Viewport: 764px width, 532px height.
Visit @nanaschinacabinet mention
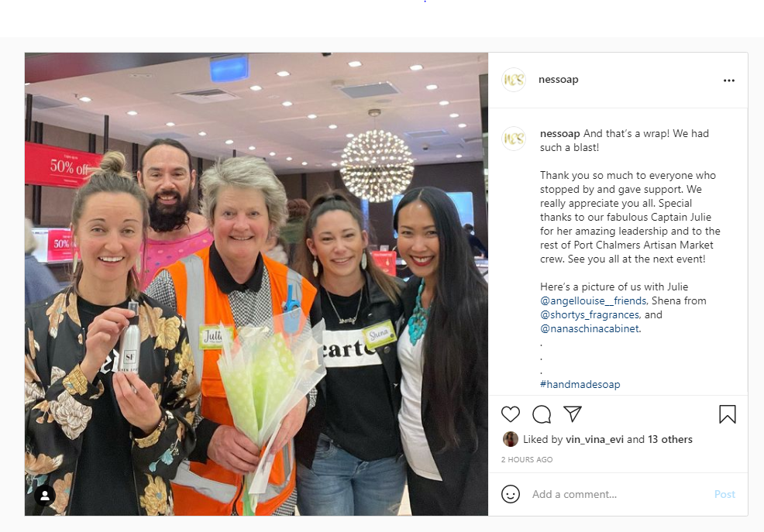point(590,328)
